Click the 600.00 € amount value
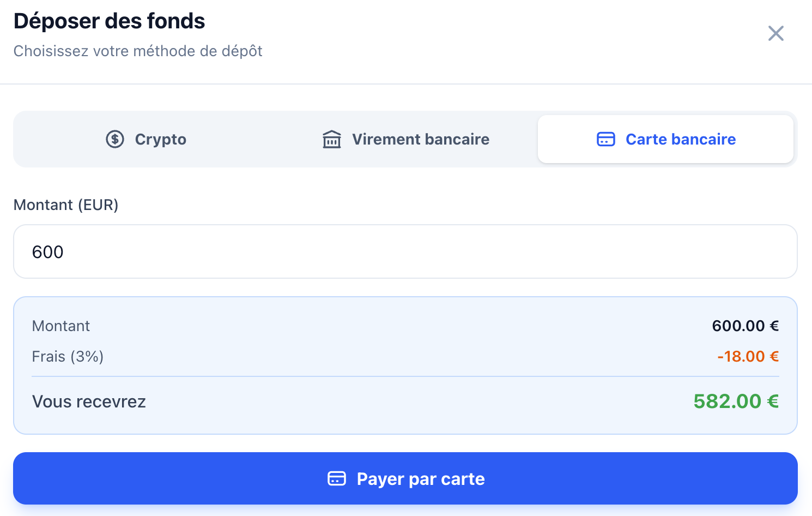 (745, 326)
